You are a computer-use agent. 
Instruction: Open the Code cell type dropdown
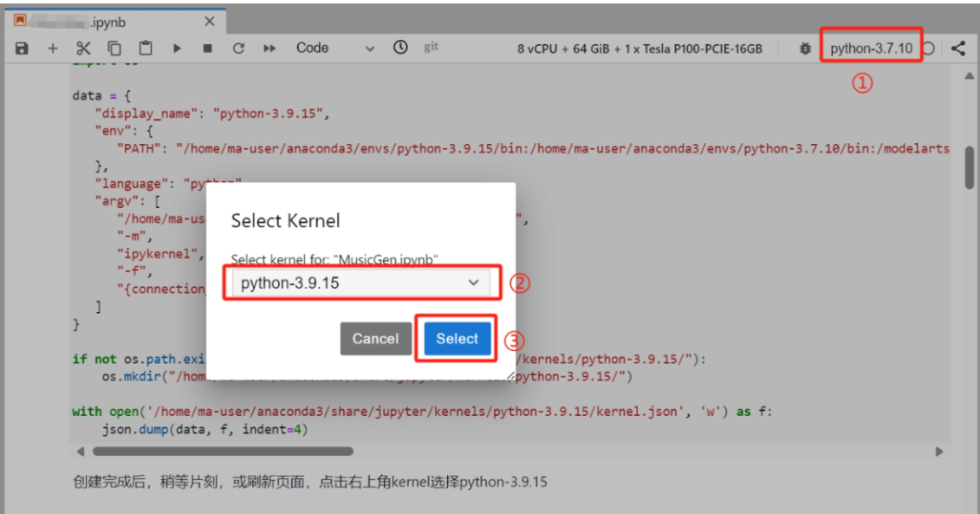[335, 49]
